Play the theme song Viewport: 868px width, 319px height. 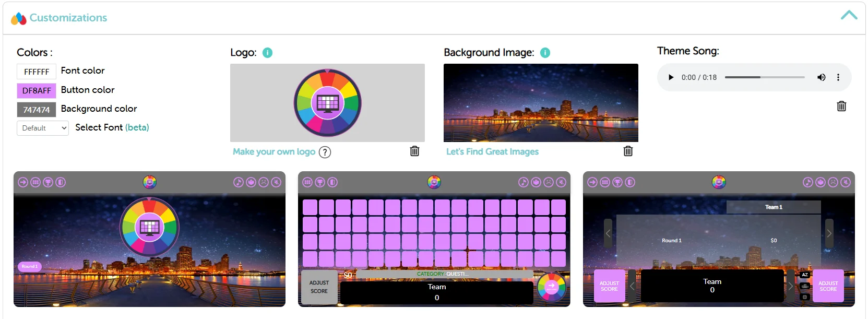(x=671, y=77)
